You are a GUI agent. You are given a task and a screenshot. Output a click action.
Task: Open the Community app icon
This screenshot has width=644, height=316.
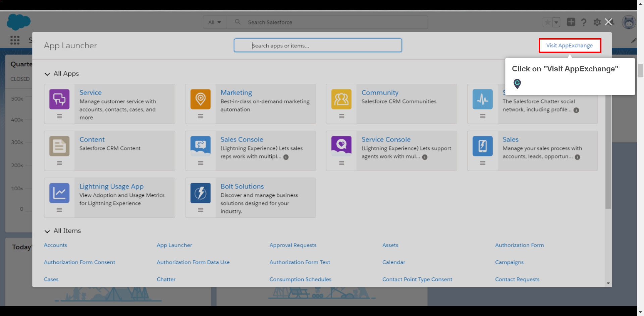tap(341, 99)
